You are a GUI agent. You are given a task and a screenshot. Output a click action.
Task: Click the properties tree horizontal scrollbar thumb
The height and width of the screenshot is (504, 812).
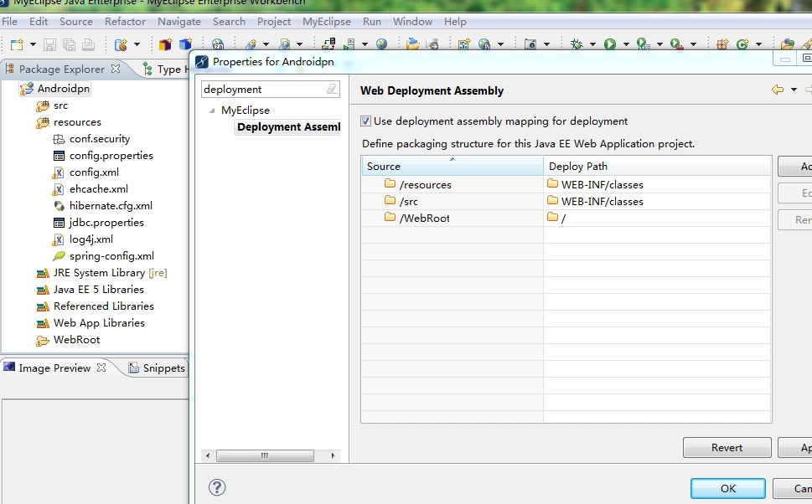pyautogui.click(x=265, y=455)
